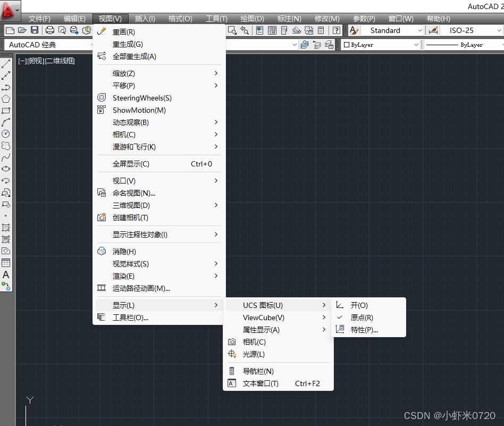The image size is (504, 426).
Task: Choose 全部重生成(A) regen all
Action: 159,56
